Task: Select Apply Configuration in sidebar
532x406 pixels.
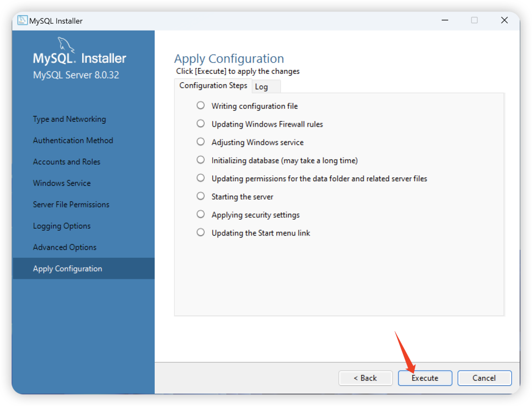Action: (83, 269)
